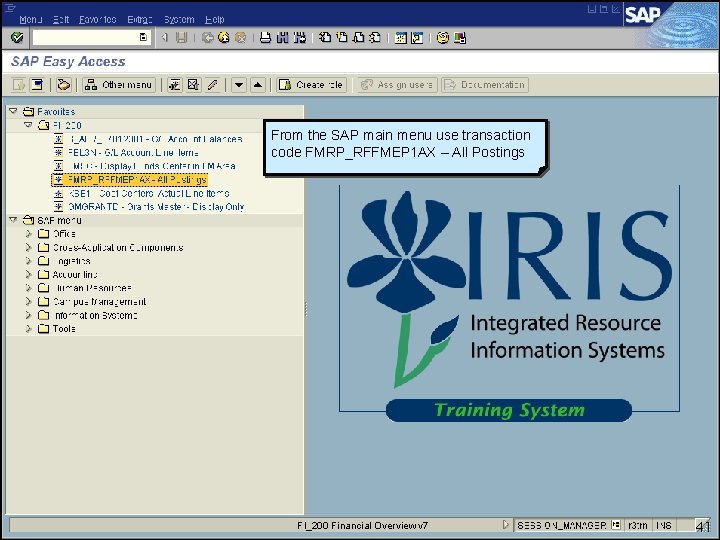This screenshot has width=720, height=540.
Task: Click the green Back arrow icon
Action: pos(208,38)
